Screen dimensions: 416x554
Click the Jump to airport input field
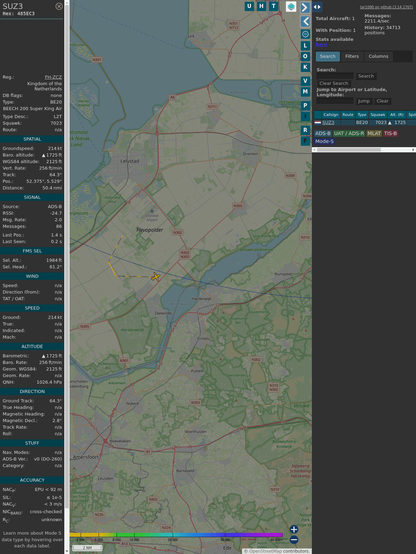pos(335,101)
